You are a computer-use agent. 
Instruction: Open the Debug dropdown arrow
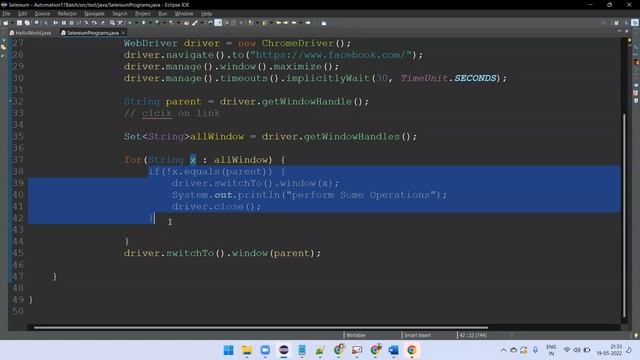click(136, 23)
